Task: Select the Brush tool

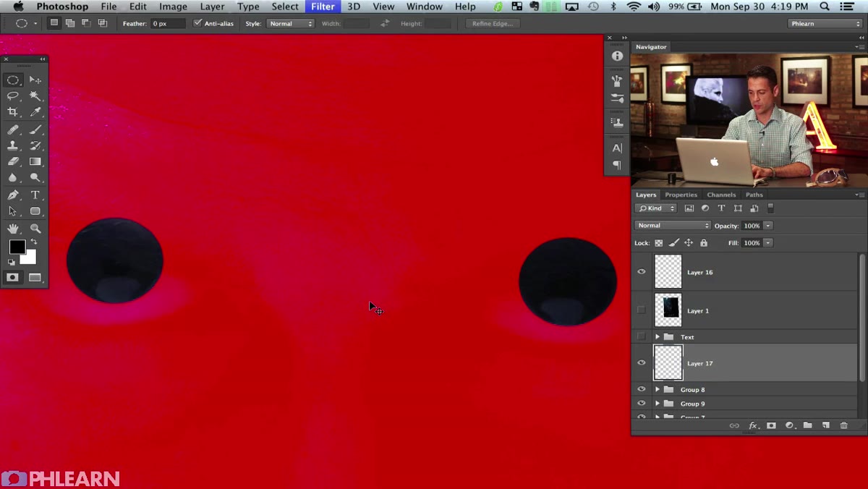Action: pyautogui.click(x=35, y=129)
